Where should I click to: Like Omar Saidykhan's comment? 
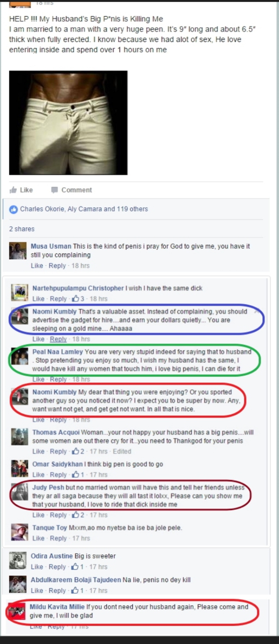tap(38, 475)
